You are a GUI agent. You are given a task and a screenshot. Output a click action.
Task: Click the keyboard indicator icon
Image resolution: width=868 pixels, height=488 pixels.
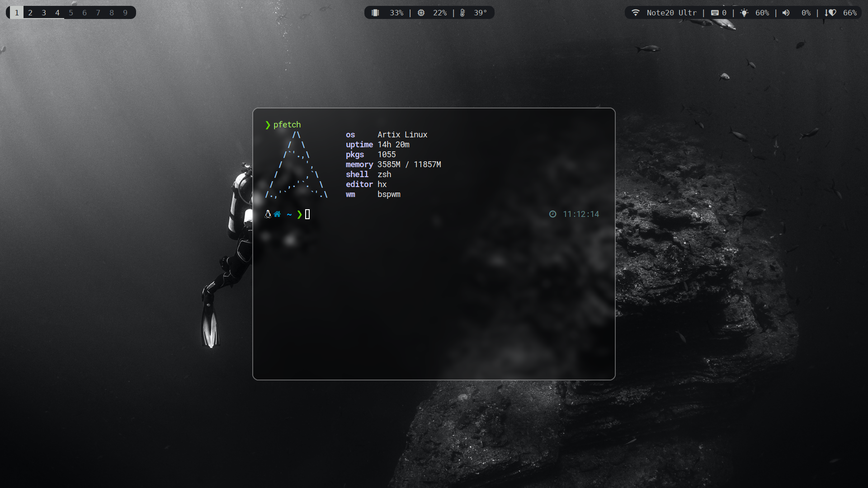point(715,13)
